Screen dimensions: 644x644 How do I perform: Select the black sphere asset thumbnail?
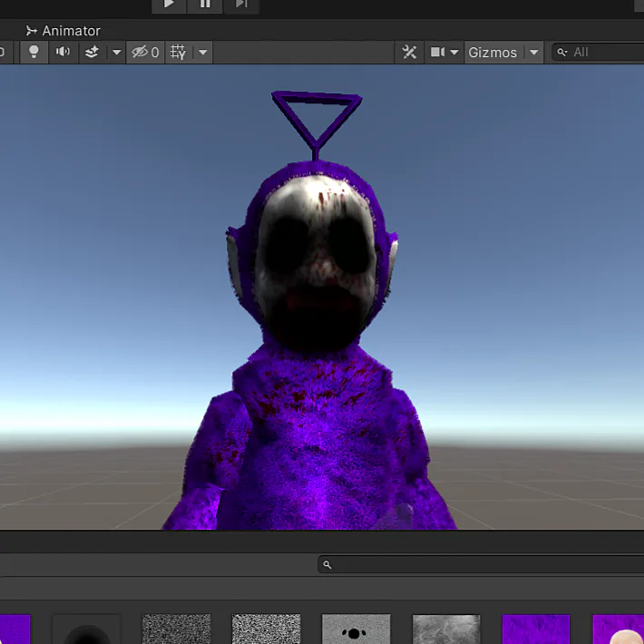tap(87, 629)
